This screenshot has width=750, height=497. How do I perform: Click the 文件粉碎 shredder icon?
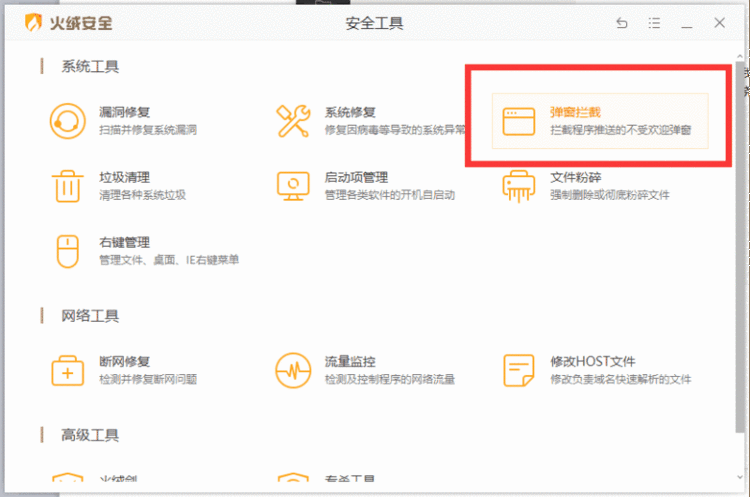520,185
